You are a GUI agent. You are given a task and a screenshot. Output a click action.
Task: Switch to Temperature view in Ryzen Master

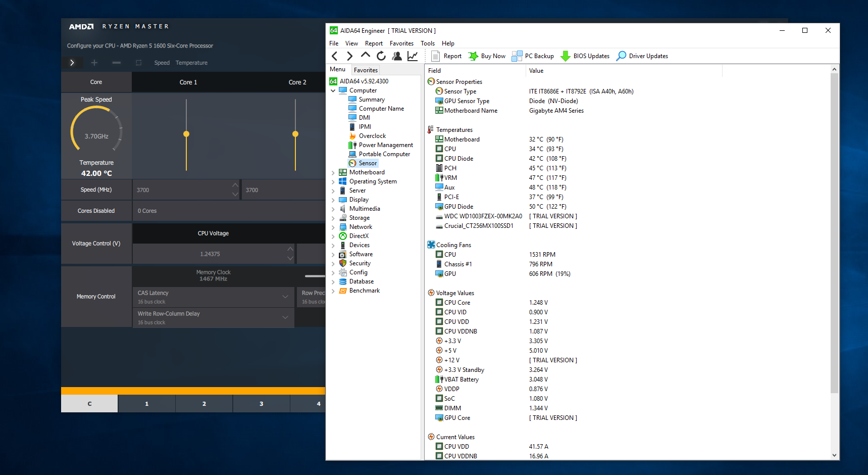coord(191,63)
